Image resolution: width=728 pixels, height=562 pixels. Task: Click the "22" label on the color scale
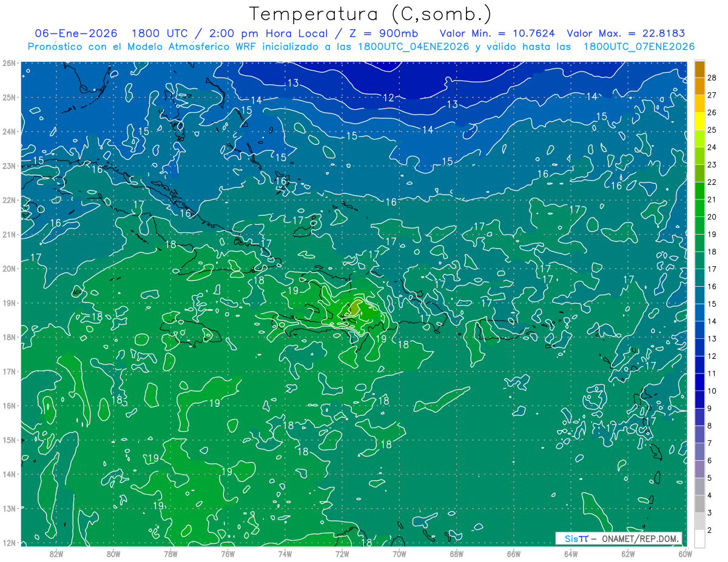[x=712, y=182]
